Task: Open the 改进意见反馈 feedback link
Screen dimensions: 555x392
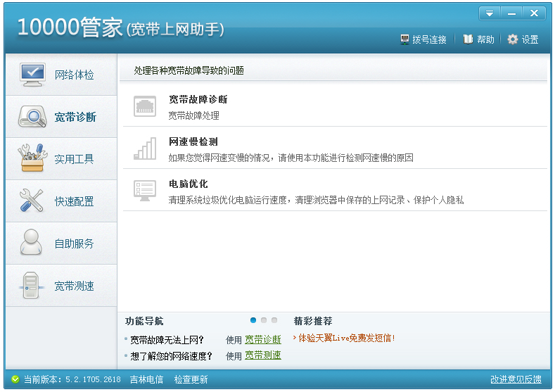Action: click(516, 379)
